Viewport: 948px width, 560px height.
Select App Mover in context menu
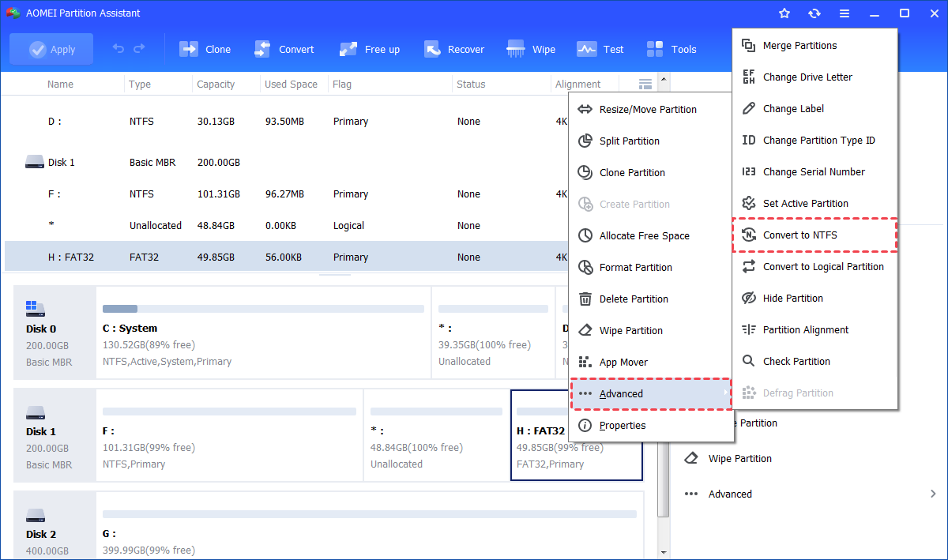[650, 362]
